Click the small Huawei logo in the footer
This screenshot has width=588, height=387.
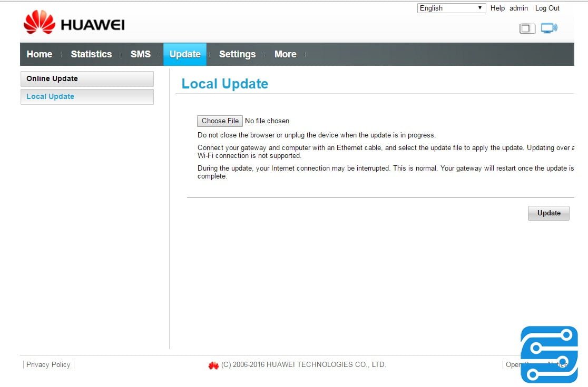point(213,365)
